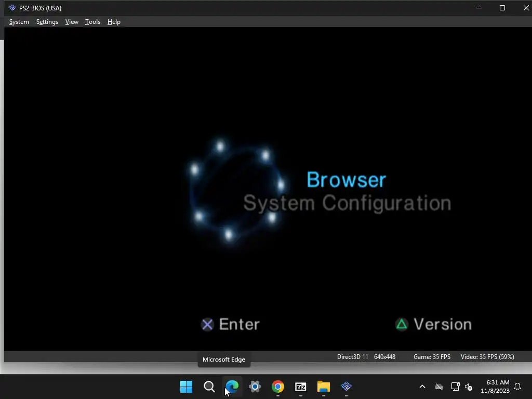Open File Explorer from taskbar
This screenshot has height=399, width=532.
323,387
